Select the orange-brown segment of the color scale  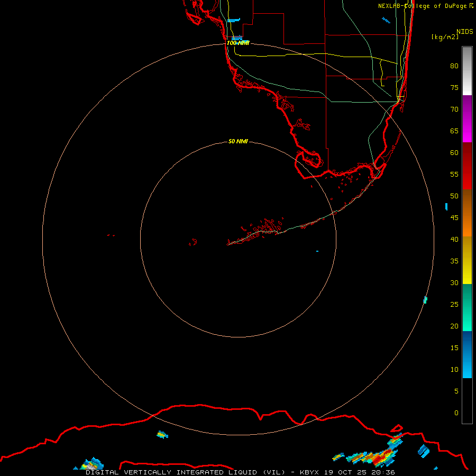click(467, 213)
